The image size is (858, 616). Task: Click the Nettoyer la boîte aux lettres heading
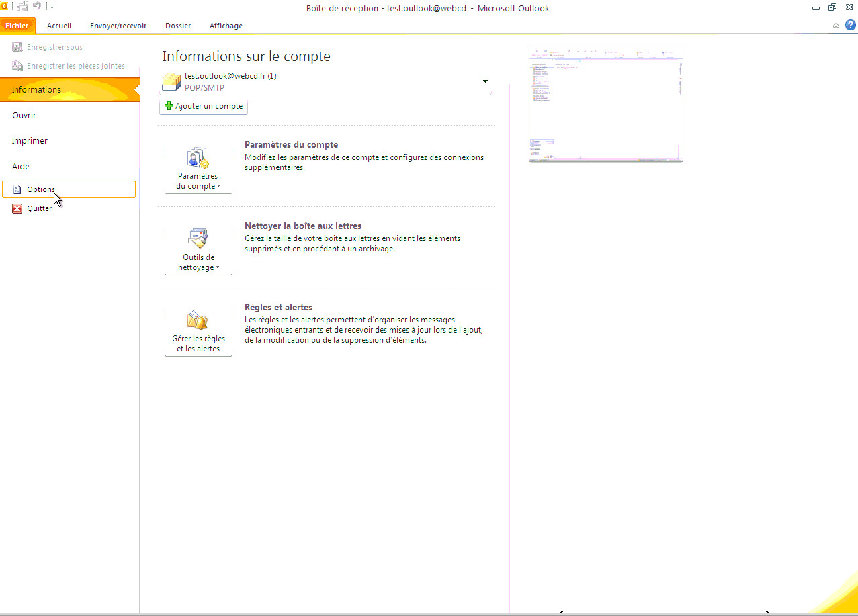point(303,226)
